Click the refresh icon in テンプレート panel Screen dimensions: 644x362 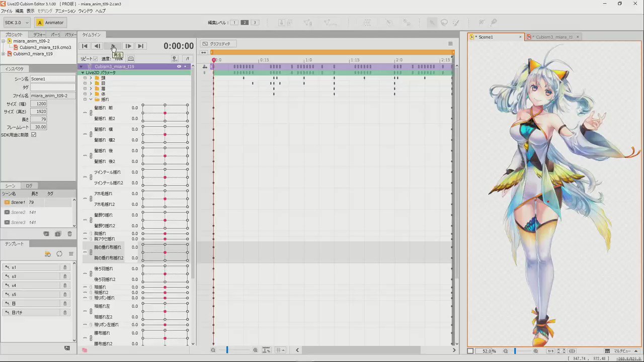click(x=59, y=254)
